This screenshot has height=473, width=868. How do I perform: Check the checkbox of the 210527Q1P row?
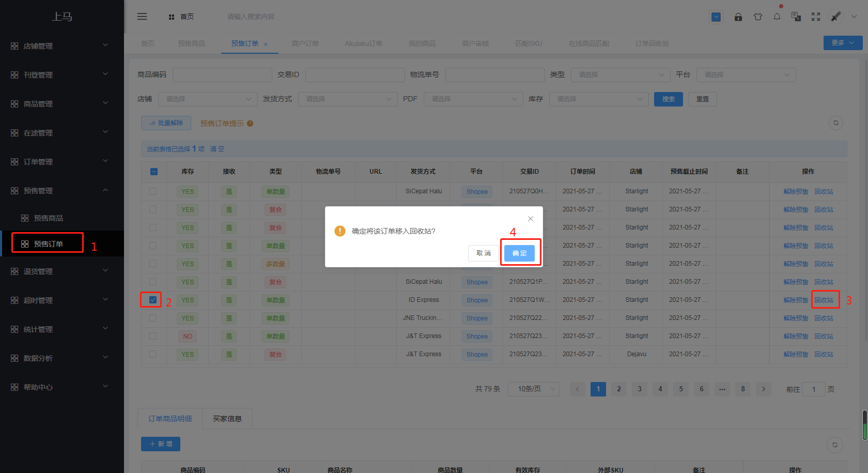pos(153,282)
